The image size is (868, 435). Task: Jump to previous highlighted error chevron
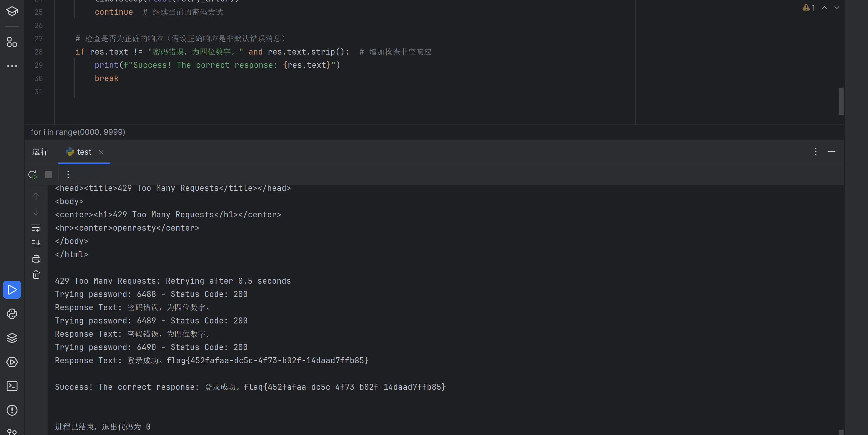click(824, 8)
